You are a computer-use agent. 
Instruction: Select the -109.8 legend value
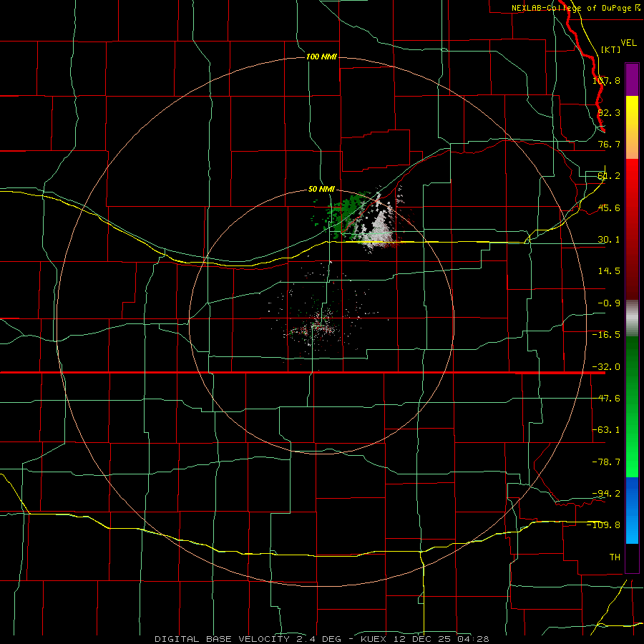(604, 525)
